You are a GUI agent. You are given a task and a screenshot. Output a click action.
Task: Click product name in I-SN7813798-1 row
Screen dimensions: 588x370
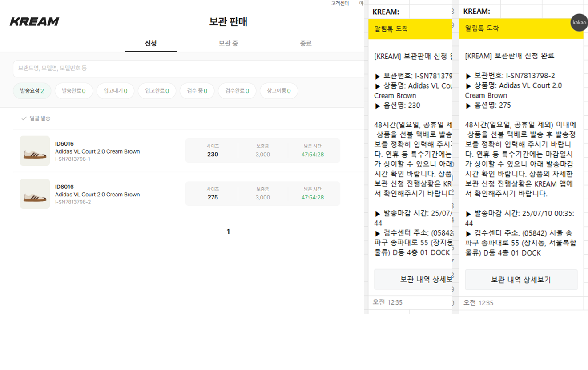pos(97,151)
